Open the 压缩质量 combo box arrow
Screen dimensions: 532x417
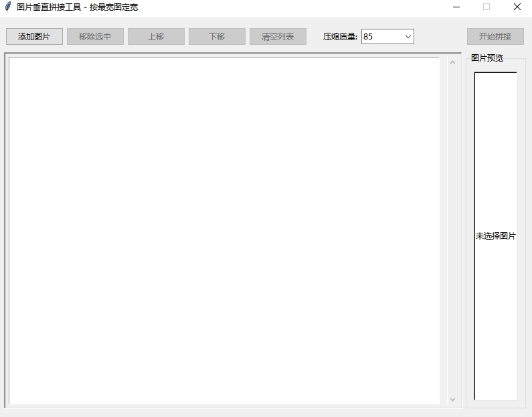coord(408,37)
